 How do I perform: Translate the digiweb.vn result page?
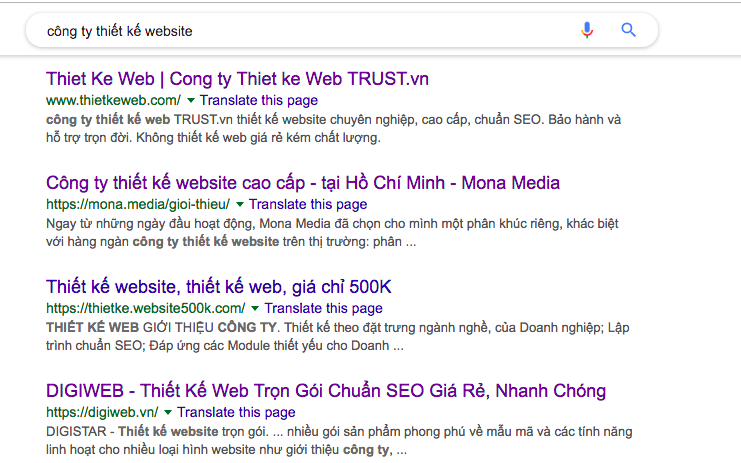[236, 412]
